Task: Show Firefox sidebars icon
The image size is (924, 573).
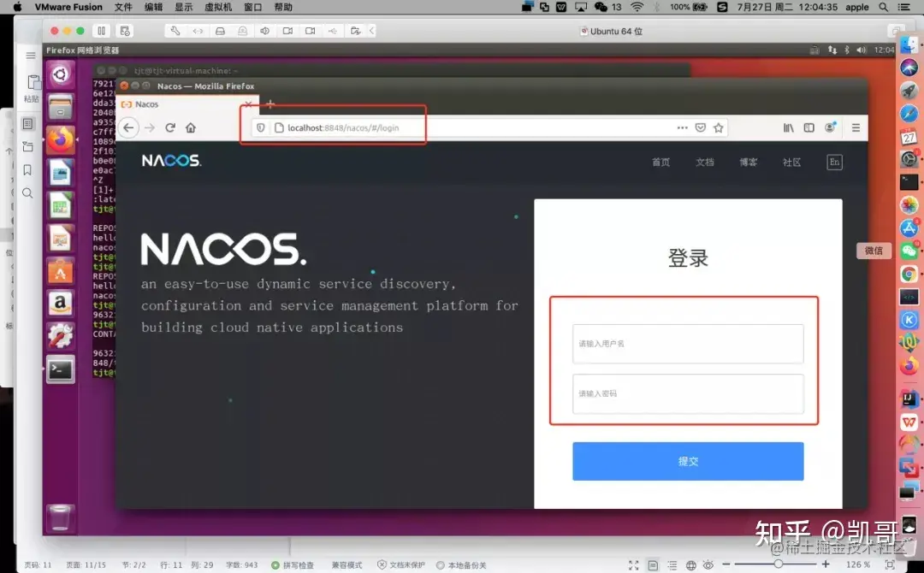Action: click(809, 127)
